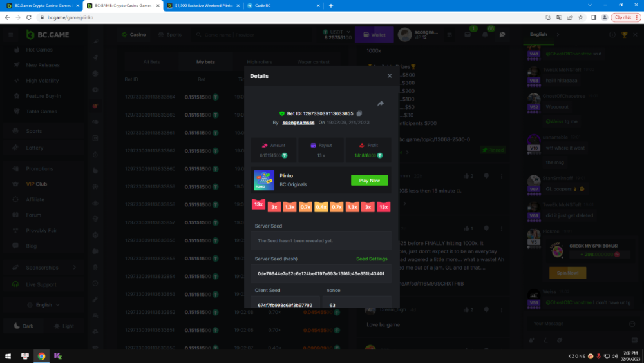
Task: Open the English language selector in sidebar
Action: click(x=44, y=305)
